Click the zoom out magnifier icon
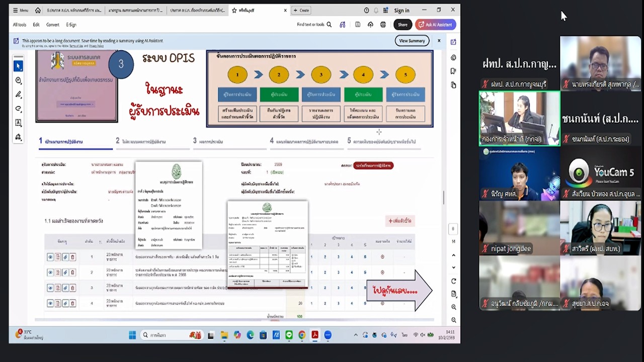Viewport: 644px width, 362px height. coord(453,320)
